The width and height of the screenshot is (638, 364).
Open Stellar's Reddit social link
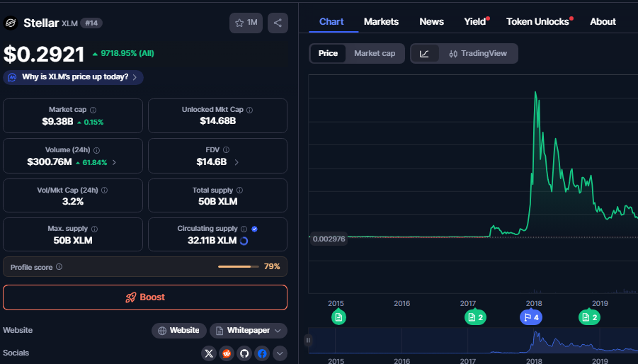tap(227, 353)
